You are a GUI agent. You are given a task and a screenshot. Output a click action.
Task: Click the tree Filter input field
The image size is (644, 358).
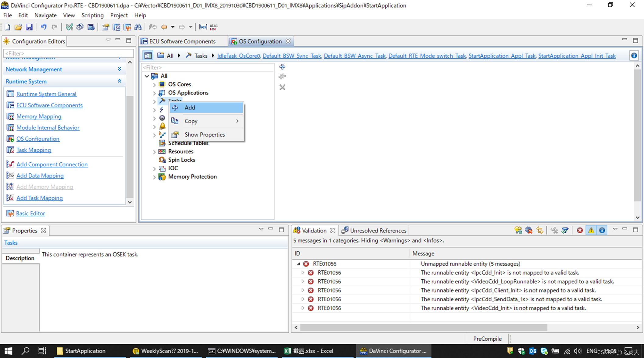(207, 67)
